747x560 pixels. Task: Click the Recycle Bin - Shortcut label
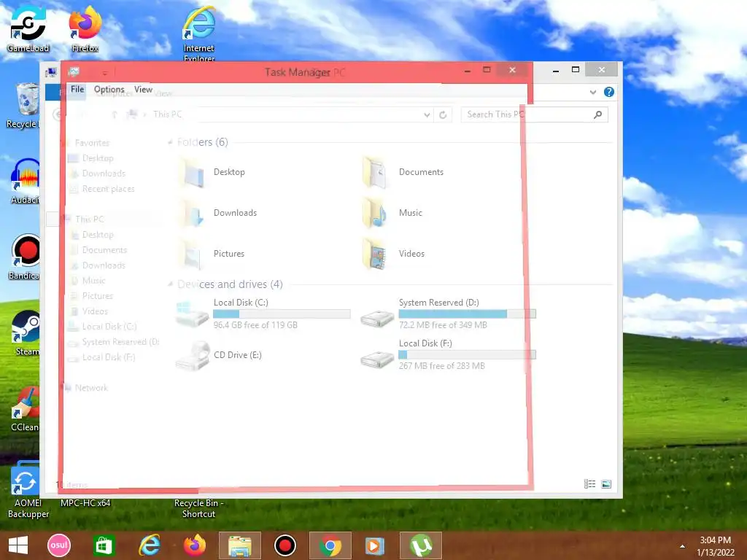click(198, 508)
